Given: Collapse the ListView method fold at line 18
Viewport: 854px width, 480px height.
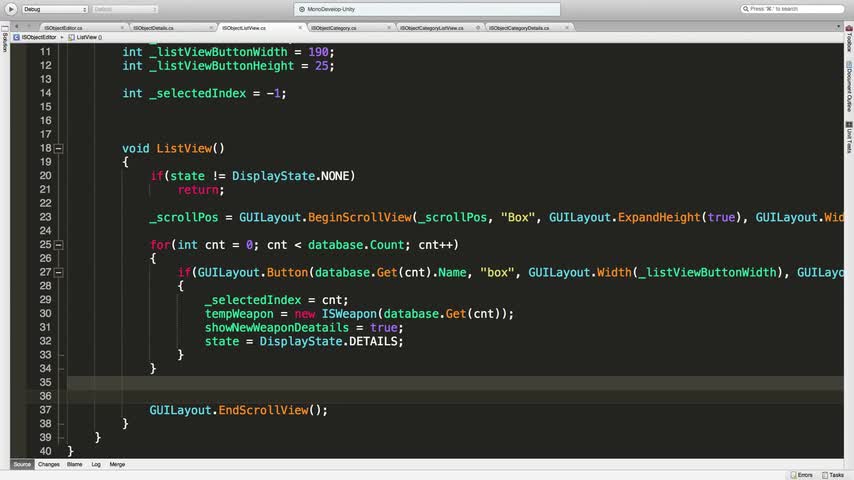Looking at the screenshot, I should pyautogui.click(x=59, y=149).
